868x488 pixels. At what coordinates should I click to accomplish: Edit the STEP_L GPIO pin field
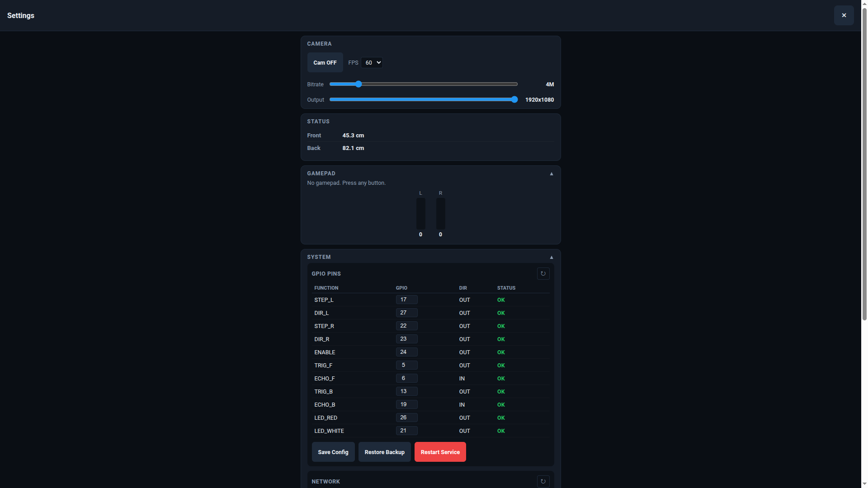click(x=406, y=300)
